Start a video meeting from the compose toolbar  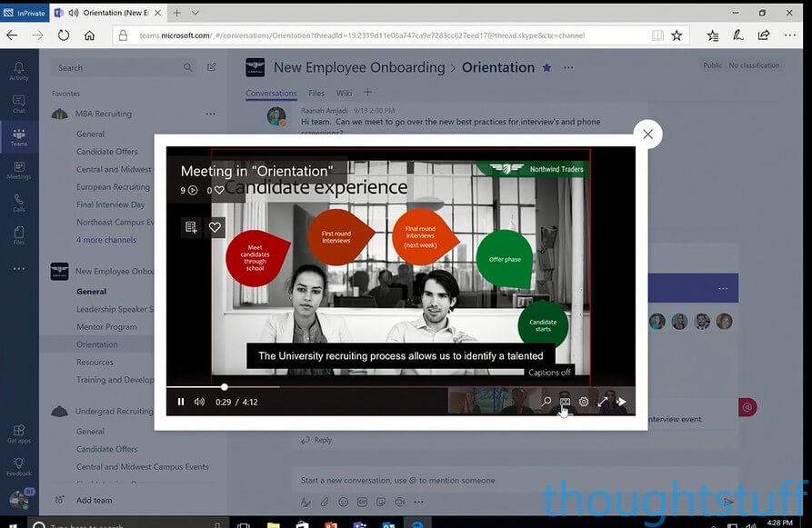tap(400, 502)
